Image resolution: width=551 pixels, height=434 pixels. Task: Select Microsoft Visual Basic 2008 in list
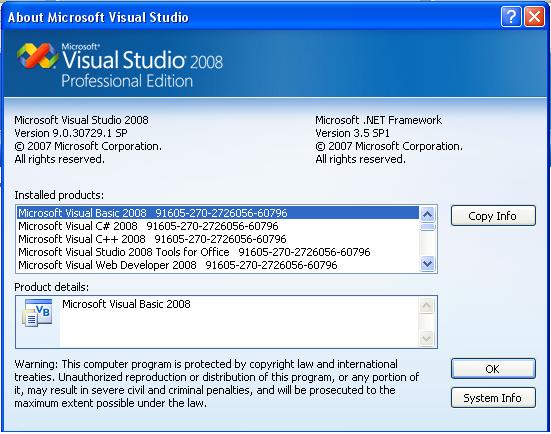pyautogui.click(x=218, y=213)
